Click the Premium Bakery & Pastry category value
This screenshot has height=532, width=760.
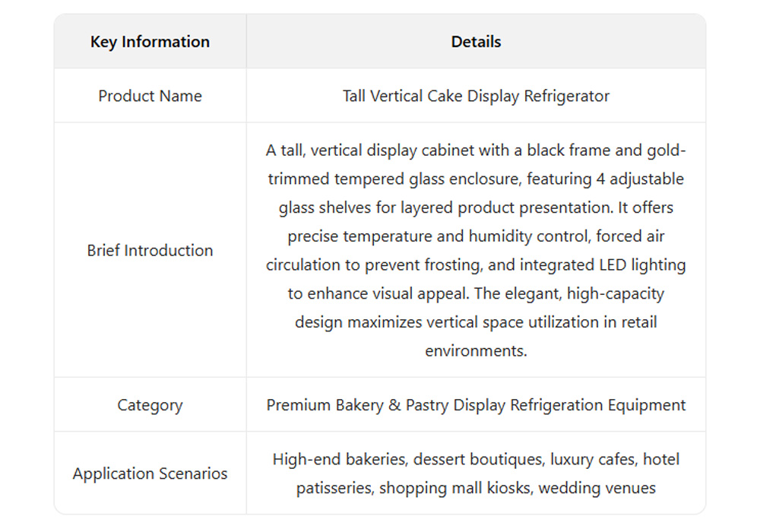(476, 405)
